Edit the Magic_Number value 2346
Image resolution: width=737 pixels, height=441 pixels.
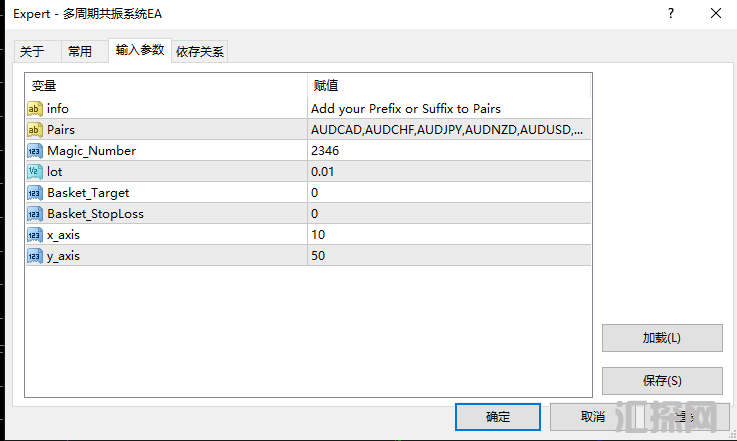[x=450, y=151]
